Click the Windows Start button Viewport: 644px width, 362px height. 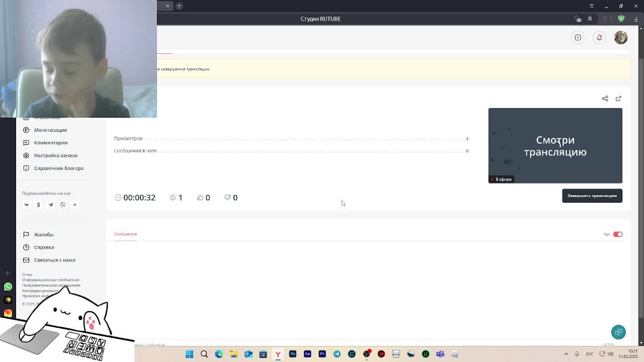[x=190, y=354]
